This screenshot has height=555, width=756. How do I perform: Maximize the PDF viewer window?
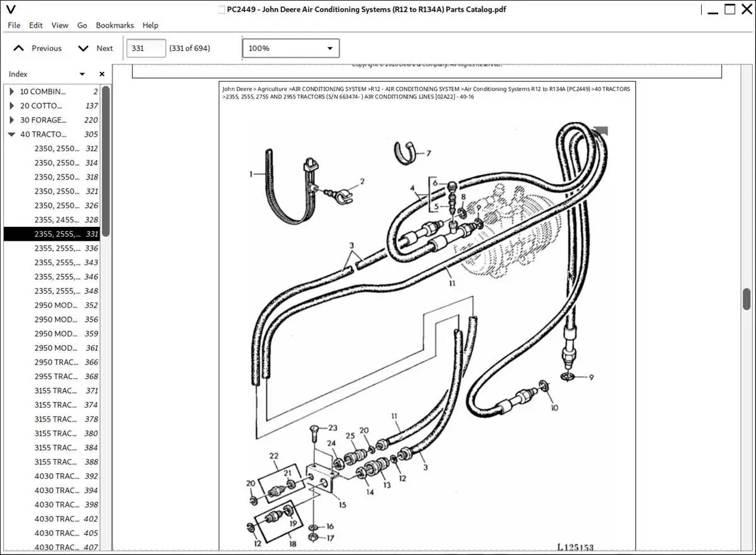(730, 9)
